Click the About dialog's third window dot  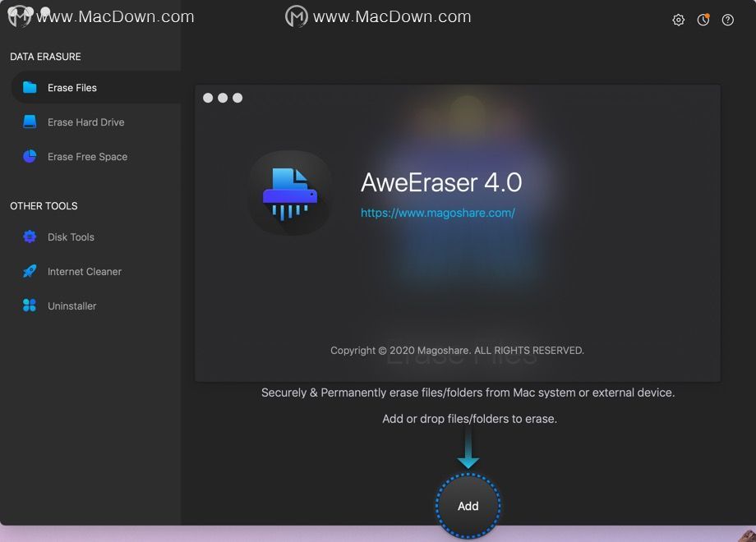(x=237, y=98)
